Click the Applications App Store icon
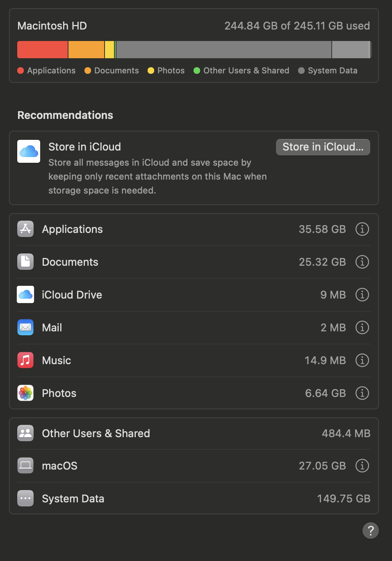This screenshot has width=392, height=561. [25, 229]
